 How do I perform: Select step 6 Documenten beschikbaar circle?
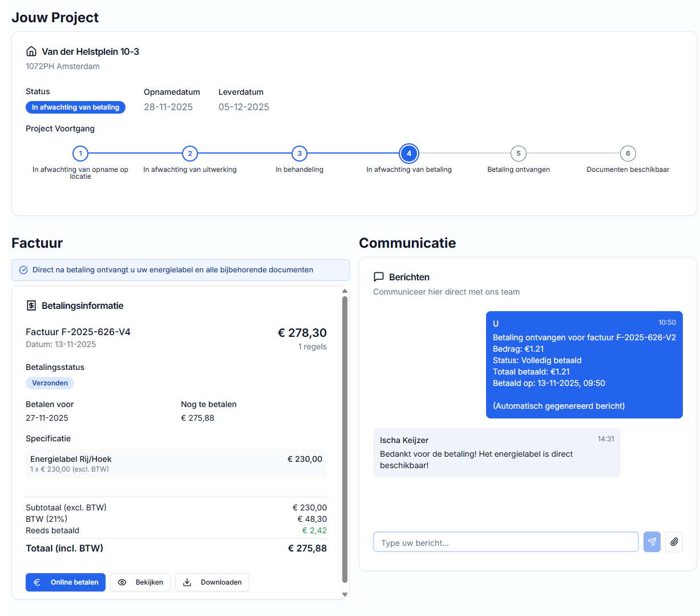(628, 154)
